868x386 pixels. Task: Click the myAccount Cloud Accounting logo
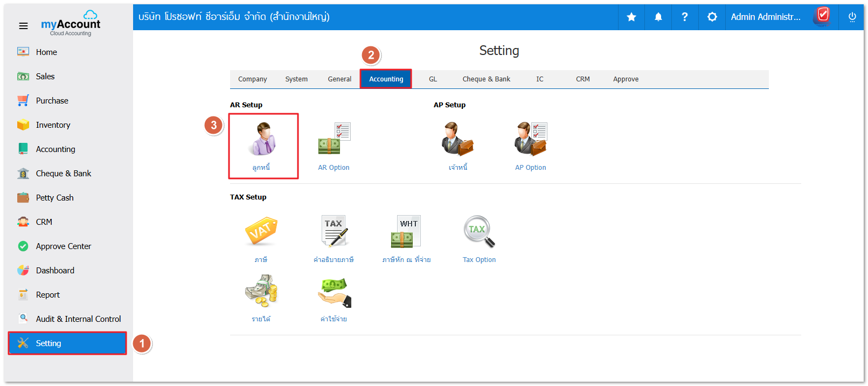pyautogui.click(x=71, y=23)
